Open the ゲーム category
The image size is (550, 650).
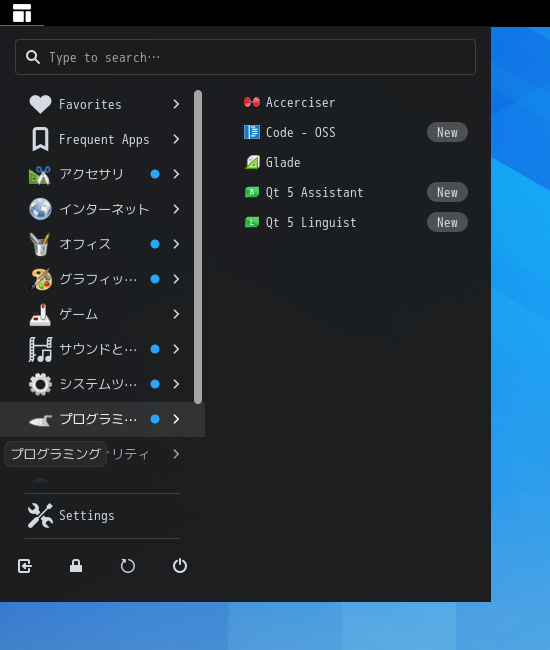(102, 314)
